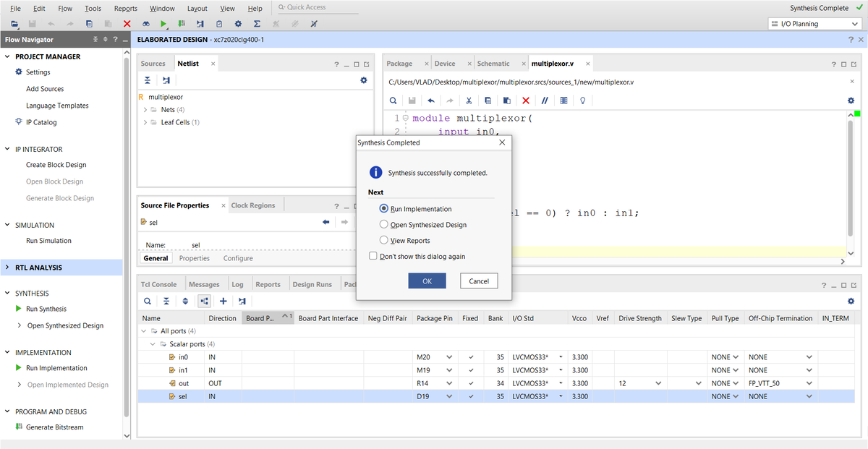Click the lightbulb icon in editor toolbar

tap(582, 101)
